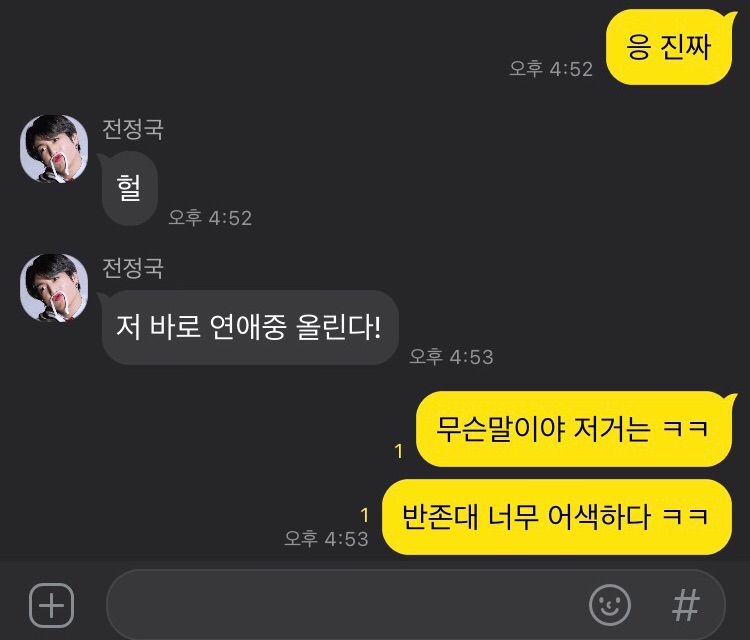Open profile picture beside the 헐 message
This screenshot has height=640, width=750.
coord(54,149)
